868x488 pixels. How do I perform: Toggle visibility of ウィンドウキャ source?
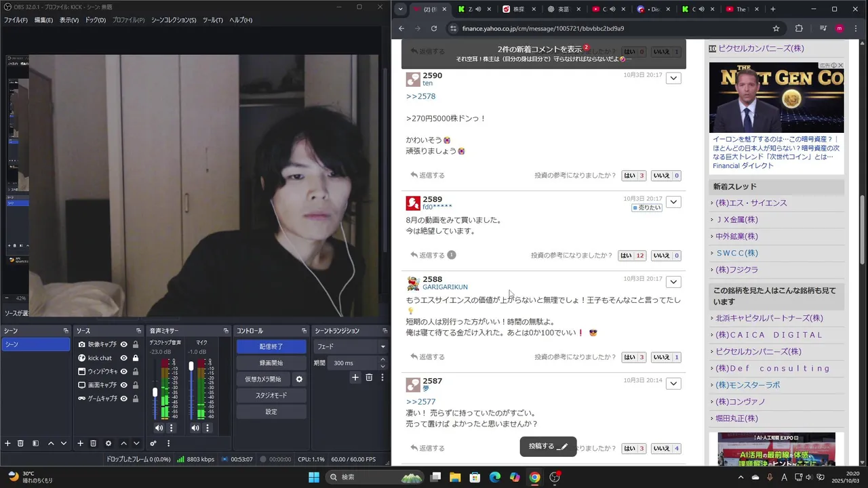coord(124,371)
